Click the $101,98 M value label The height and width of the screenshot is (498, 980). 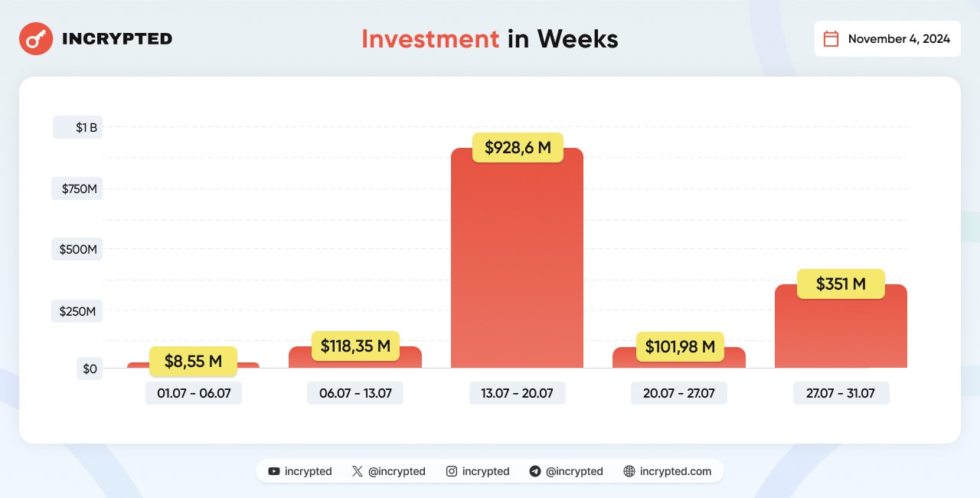pos(680,347)
